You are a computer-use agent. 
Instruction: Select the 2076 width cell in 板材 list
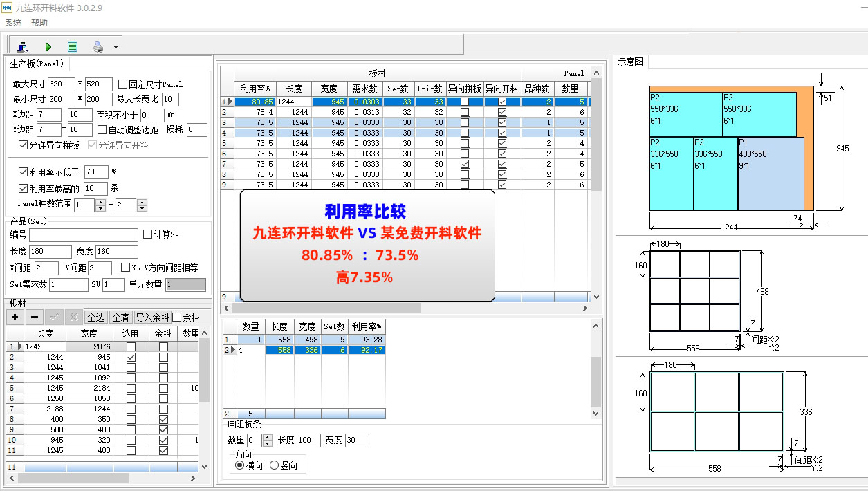(89, 346)
